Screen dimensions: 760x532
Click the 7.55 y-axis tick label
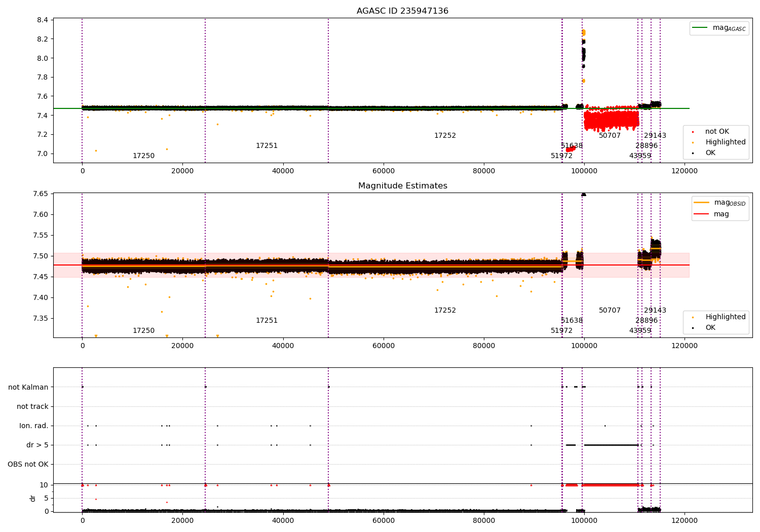tap(41, 236)
